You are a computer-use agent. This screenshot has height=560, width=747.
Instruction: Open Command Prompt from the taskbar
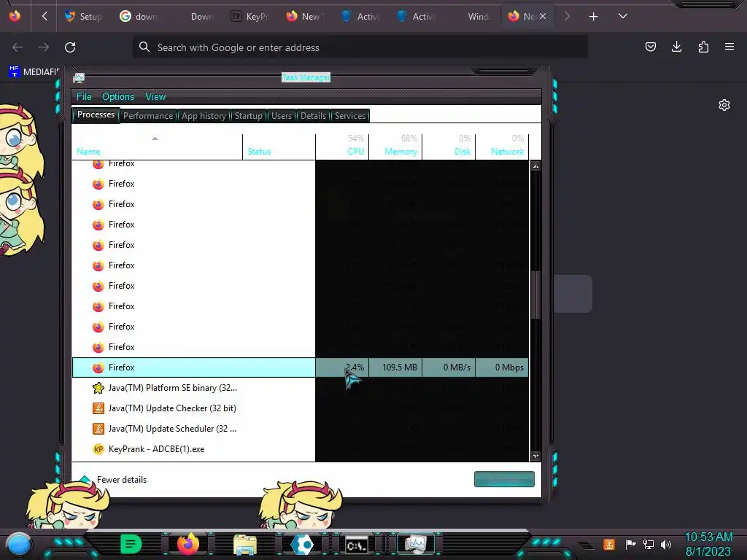pos(357,545)
